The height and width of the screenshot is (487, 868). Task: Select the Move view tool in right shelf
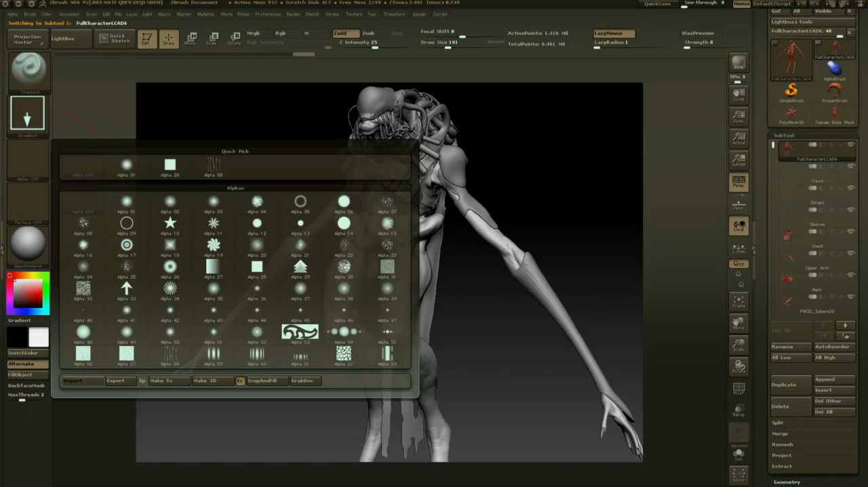tap(738, 323)
